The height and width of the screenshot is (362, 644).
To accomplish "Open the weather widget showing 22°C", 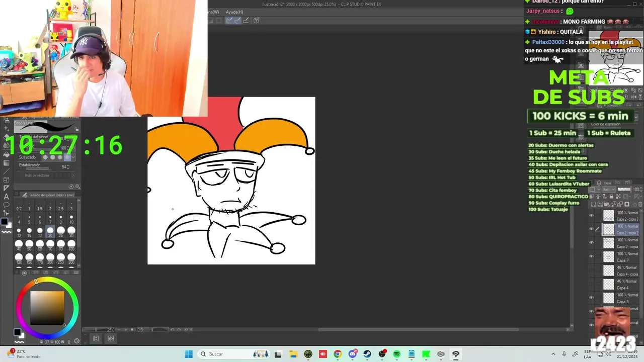I will click(23, 354).
